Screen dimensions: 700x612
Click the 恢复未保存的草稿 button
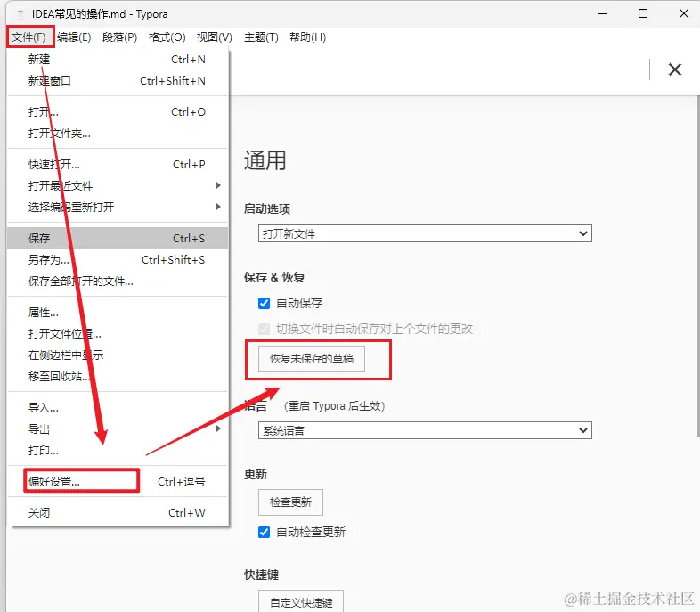312,359
